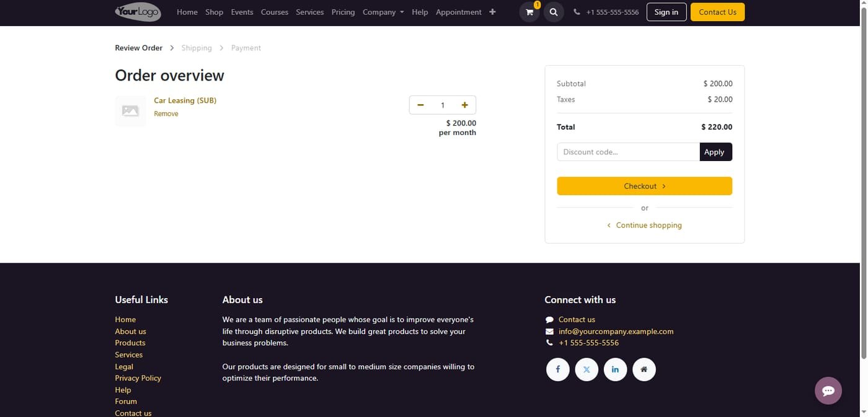Open the Help navbar item
Image resolution: width=868 pixels, height=417 pixels.
point(420,12)
